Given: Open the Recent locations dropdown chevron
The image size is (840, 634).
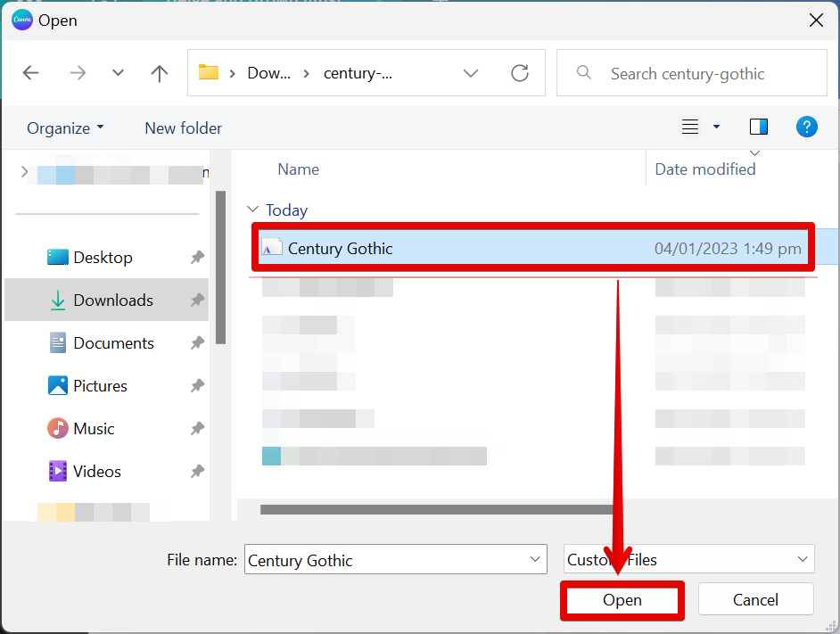Looking at the screenshot, I should (118, 73).
